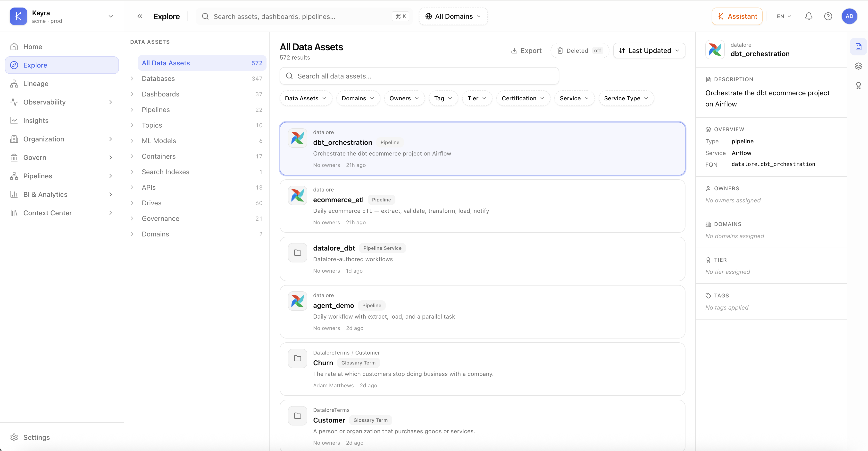Click the Airflow icon on agent_demo card

[x=297, y=301]
